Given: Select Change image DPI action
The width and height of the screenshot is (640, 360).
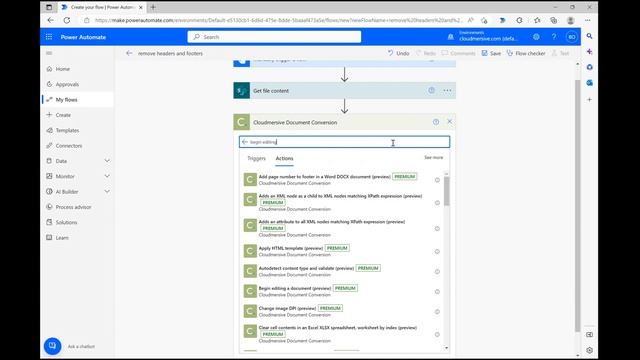Looking at the screenshot, I should 342,311.
